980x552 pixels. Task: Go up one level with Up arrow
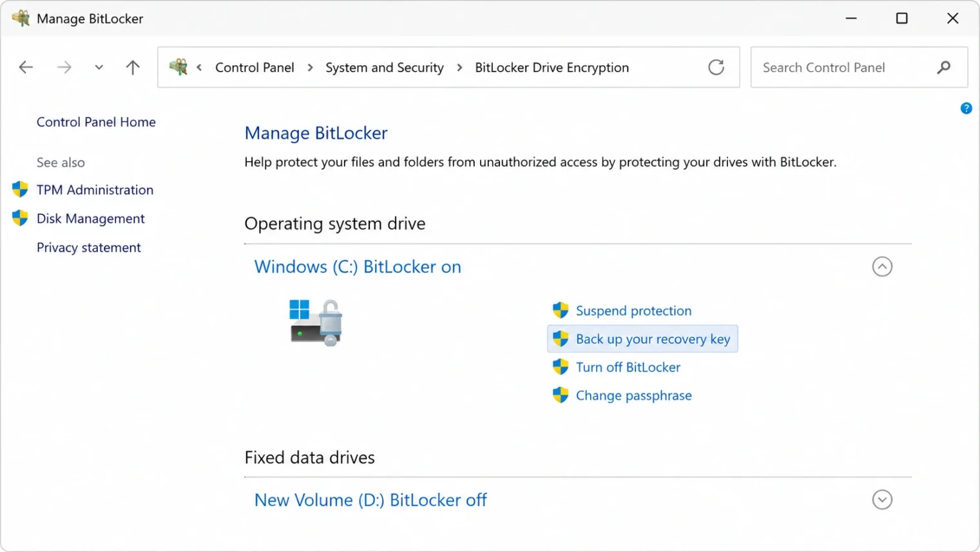(x=133, y=67)
